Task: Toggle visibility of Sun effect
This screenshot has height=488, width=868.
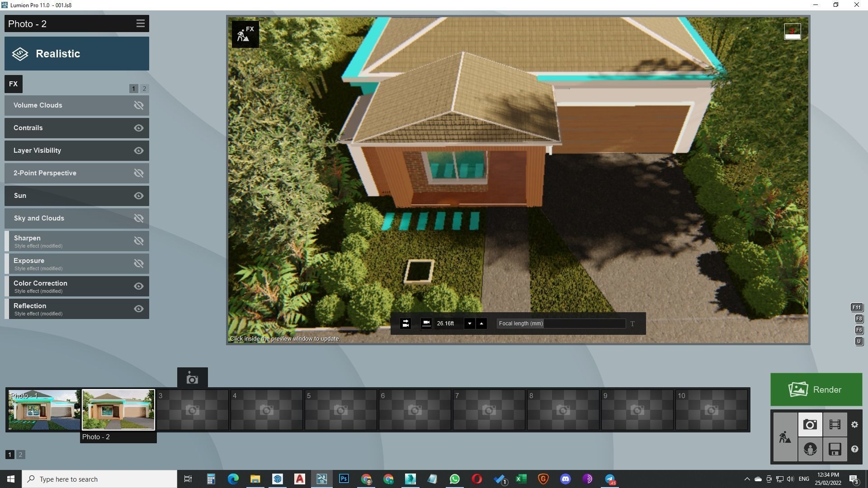Action: (x=139, y=196)
